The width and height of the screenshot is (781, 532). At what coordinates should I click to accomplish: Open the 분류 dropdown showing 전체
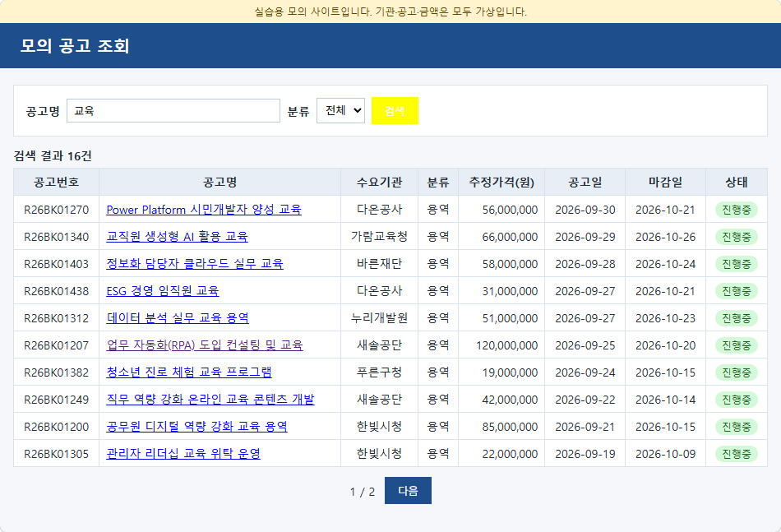tap(340, 110)
